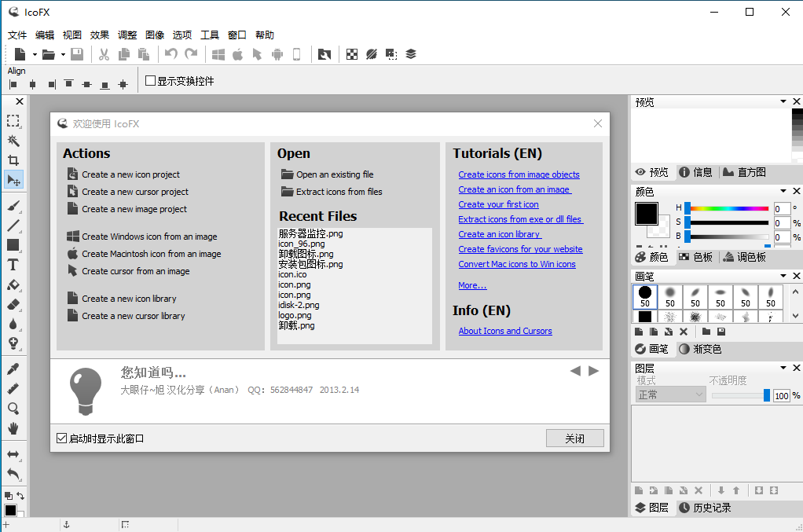Select the eyedropper color picker tool
Viewport: 803px width, 532px height.
[x=13, y=369]
